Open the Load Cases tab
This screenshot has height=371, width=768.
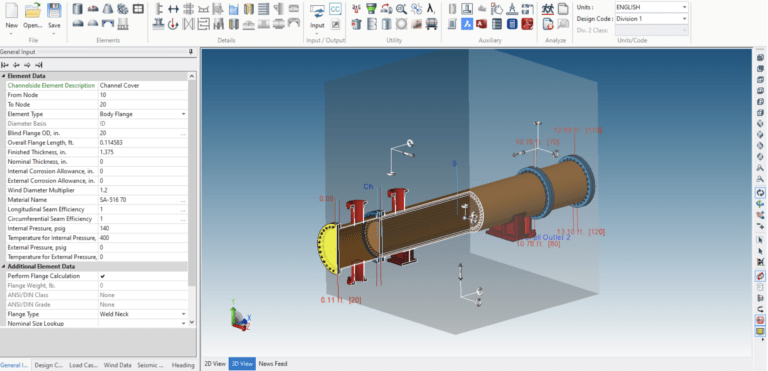point(83,365)
